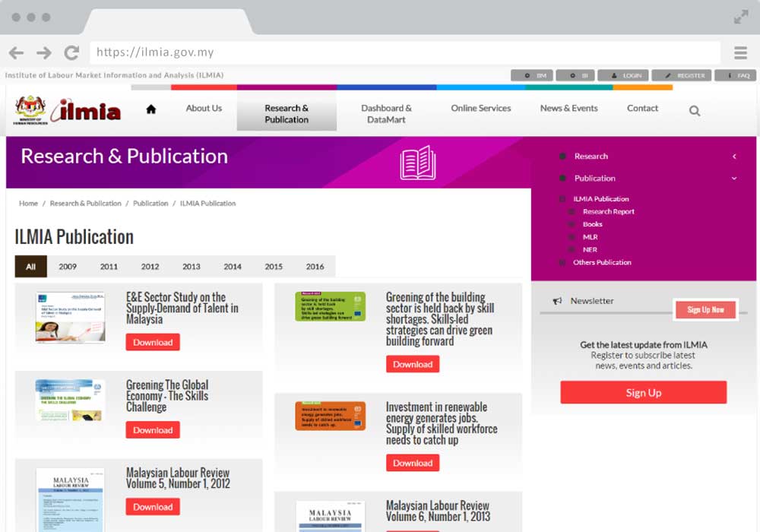760x532 pixels.
Task: Click the search magnifier icon
Action: (695, 111)
